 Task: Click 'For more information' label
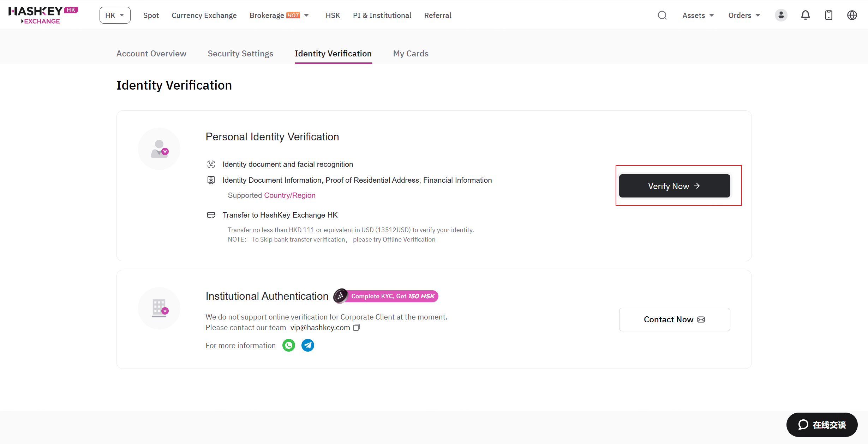(241, 346)
